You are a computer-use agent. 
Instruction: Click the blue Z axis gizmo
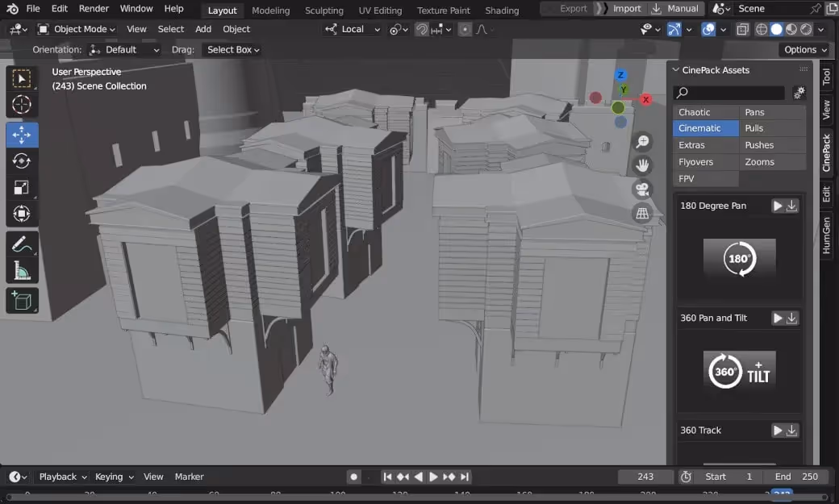coord(620,75)
